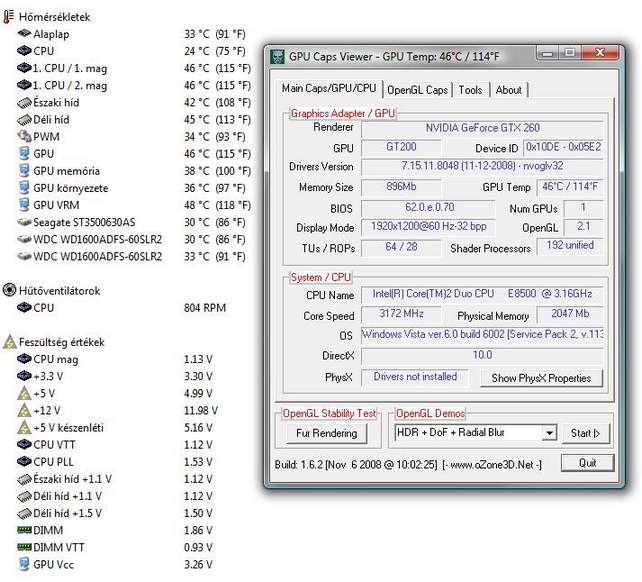The width and height of the screenshot is (642, 582).
Task: Click the warning triangle icon beside Feszültség értékek
Action: point(9,342)
